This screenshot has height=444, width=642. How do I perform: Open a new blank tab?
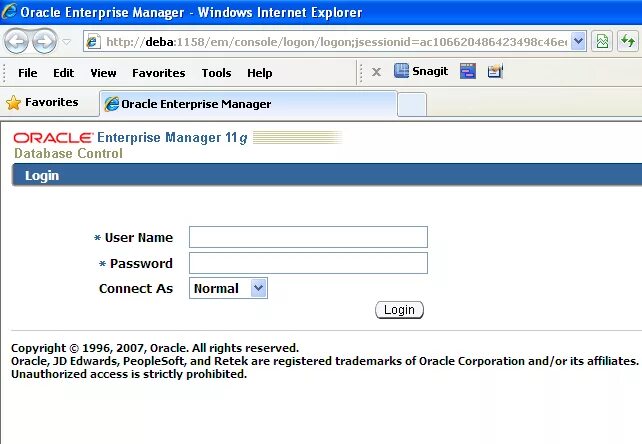click(x=412, y=105)
